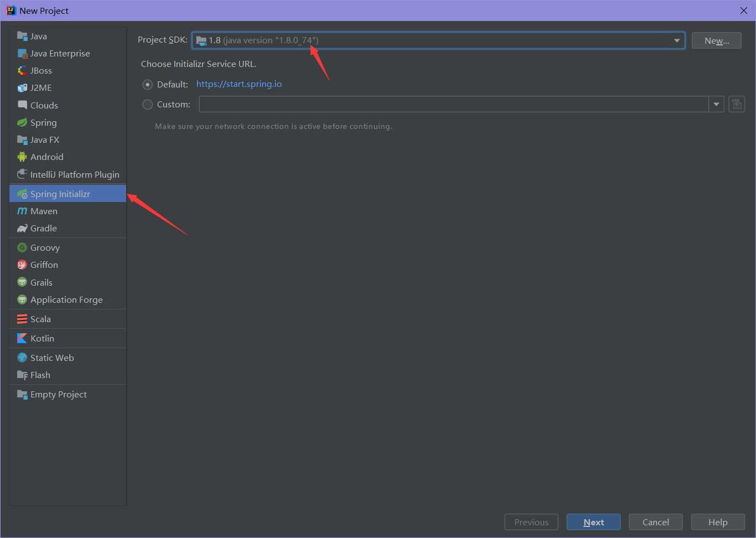Select the Default service URL radio button
756x538 pixels.
click(148, 84)
